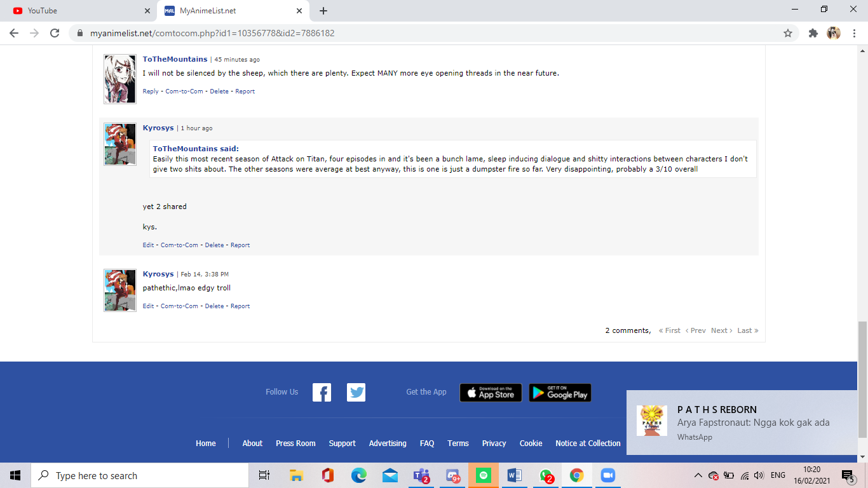The width and height of the screenshot is (868, 488).
Task: Click the App Store download badge
Action: [x=491, y=393]
